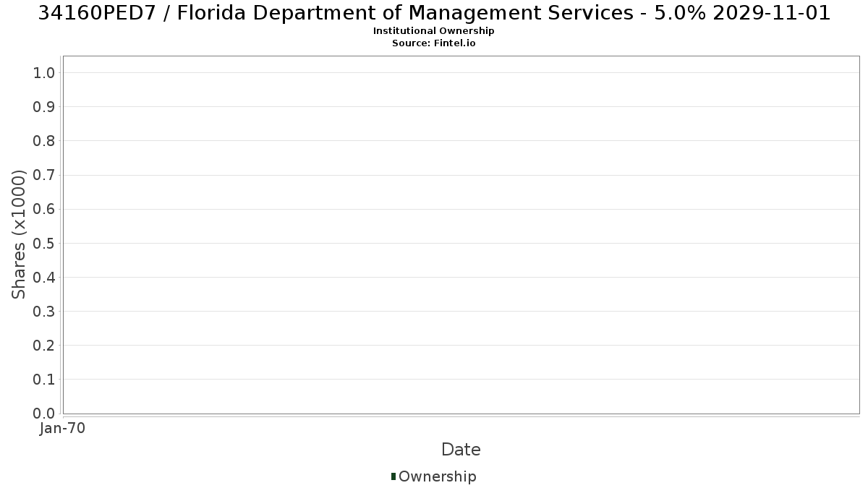The image size is (868, 488).
Task: Click the 1.0 y-axis tick label
Action: click(x=44, y=72)
